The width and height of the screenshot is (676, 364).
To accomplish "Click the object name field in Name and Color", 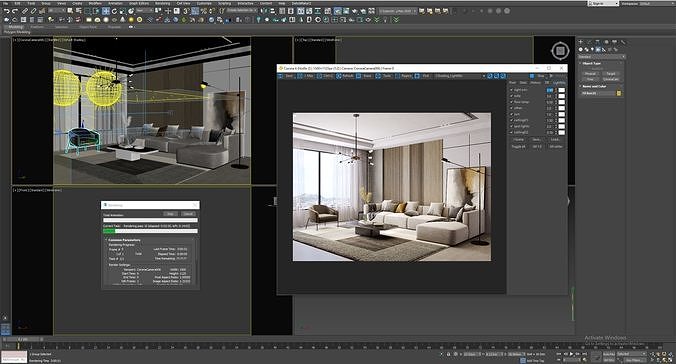I will coord(598,93).
